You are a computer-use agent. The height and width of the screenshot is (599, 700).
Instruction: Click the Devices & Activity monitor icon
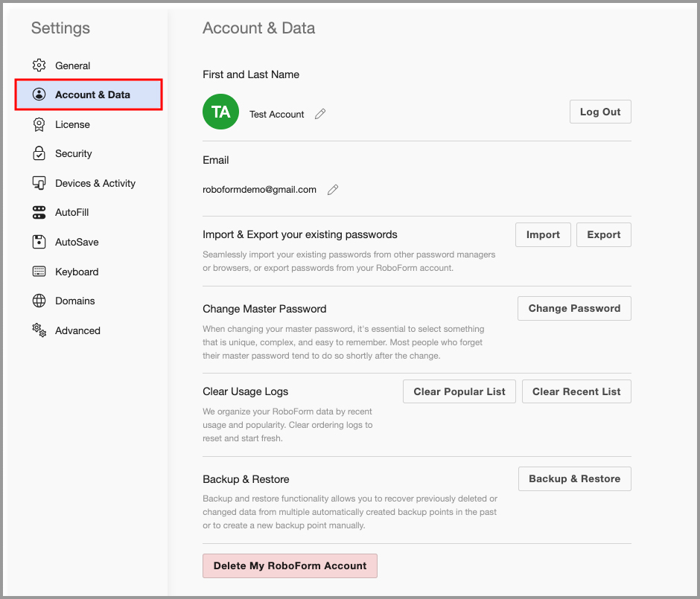(39, 183)
